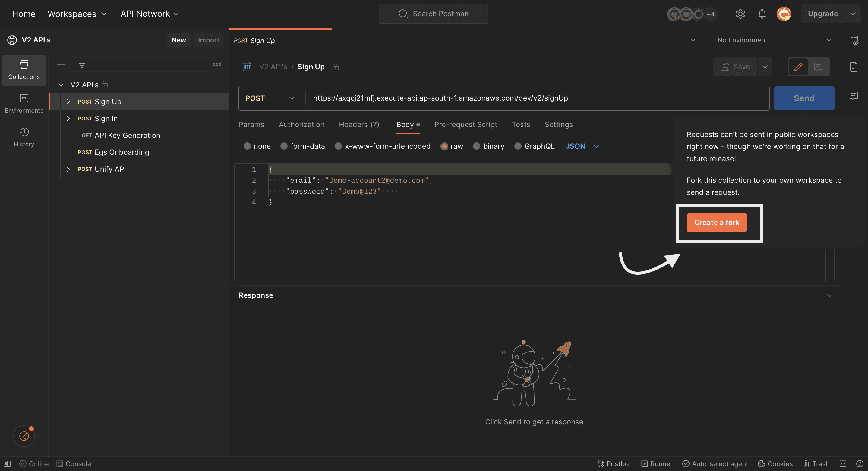The height and width of the screenshot is (471, 868).
Task: Open the Console from the bottom bar
Action: tap(74, 463)
